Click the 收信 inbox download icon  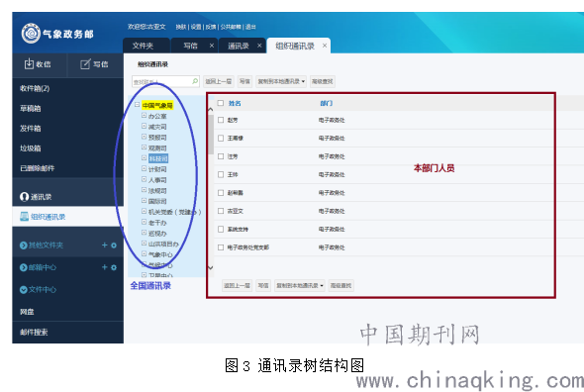coord(29,64)
